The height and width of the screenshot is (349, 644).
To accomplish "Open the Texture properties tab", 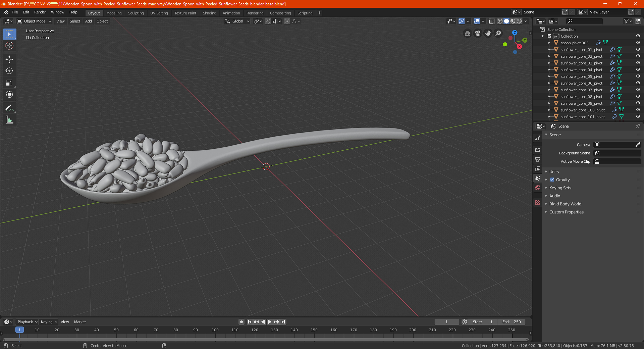I will click(538, 202).
